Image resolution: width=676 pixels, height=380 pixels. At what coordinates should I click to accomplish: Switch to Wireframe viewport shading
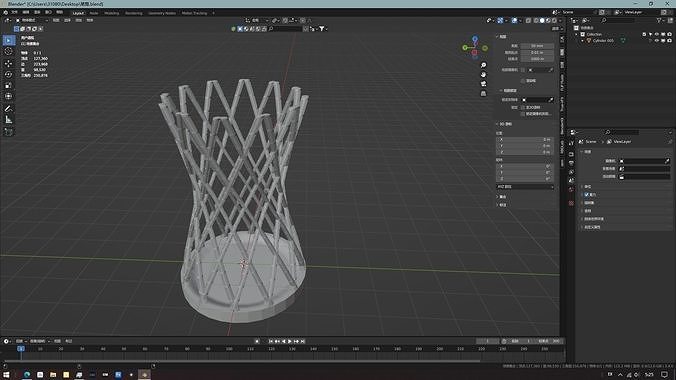click(x=536, y=20)
